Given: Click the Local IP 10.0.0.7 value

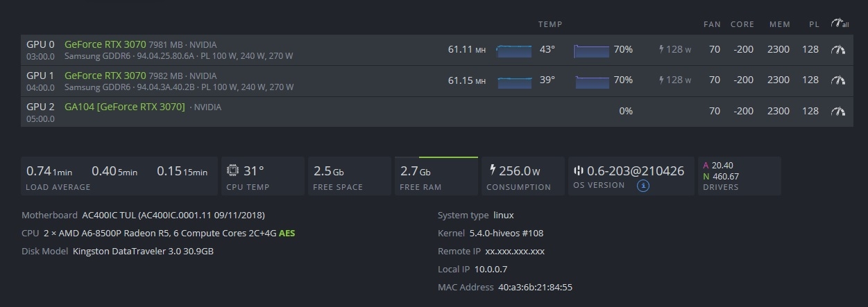Looking at the screenshot, I should click(491, 270).
